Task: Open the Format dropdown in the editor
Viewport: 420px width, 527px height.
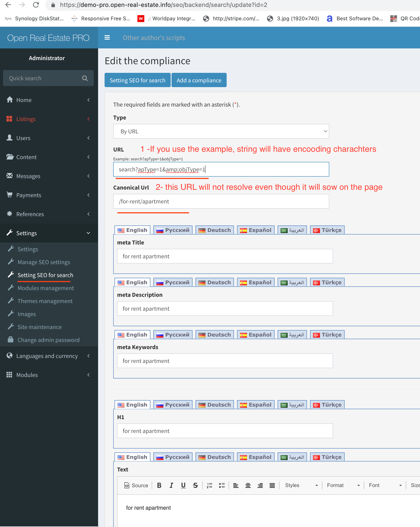Action: [x=343, y=485]
